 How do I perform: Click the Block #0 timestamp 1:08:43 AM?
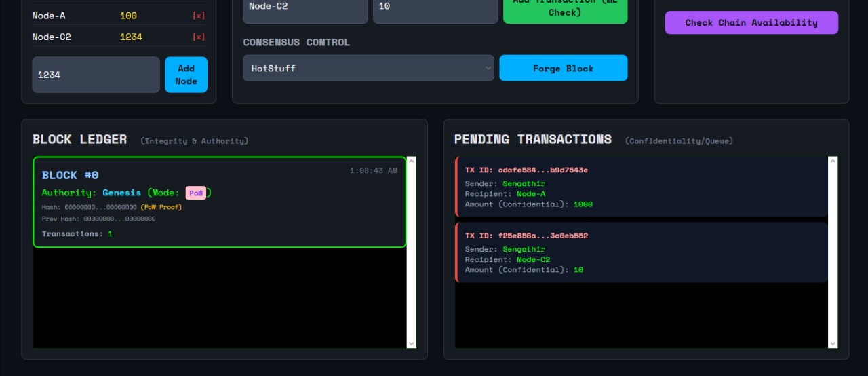(374, 171)
